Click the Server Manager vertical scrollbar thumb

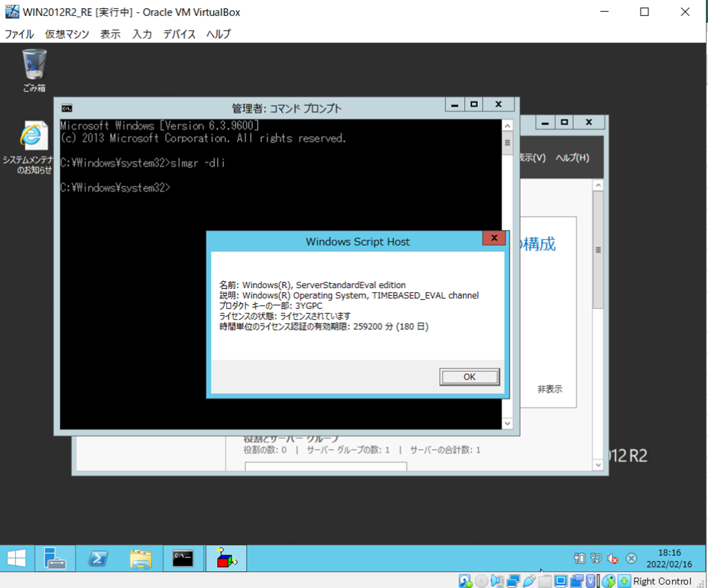(598, 249)
